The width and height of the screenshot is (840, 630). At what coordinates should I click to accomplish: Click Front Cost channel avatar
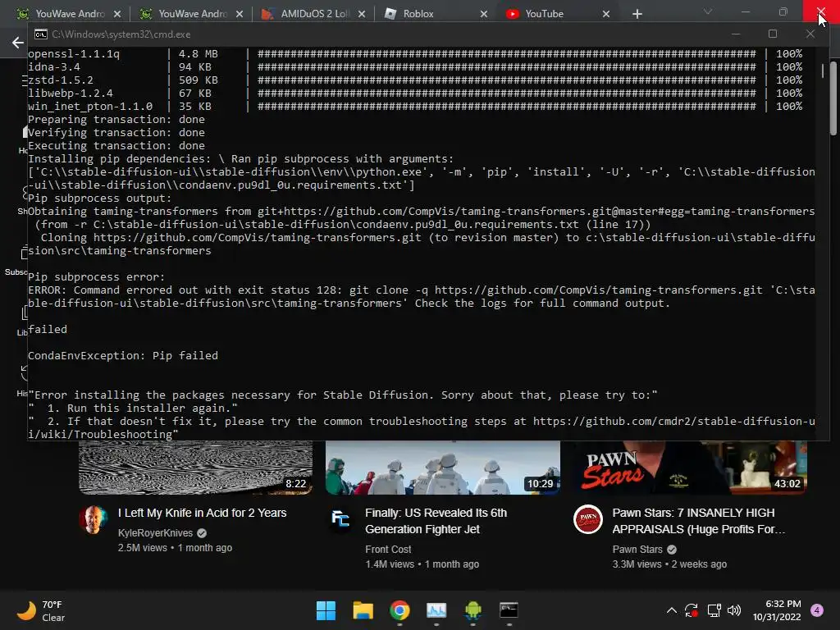pyautogui.click(x=340, y=519)
